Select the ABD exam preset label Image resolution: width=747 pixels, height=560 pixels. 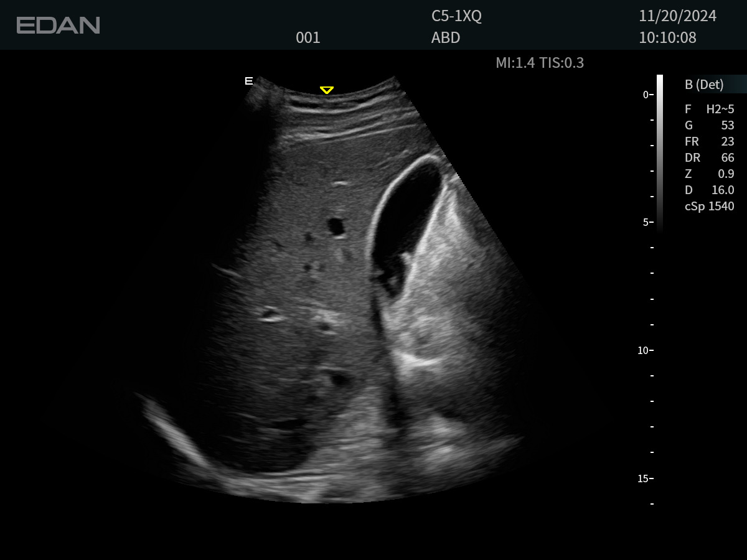tap(445, 38)
